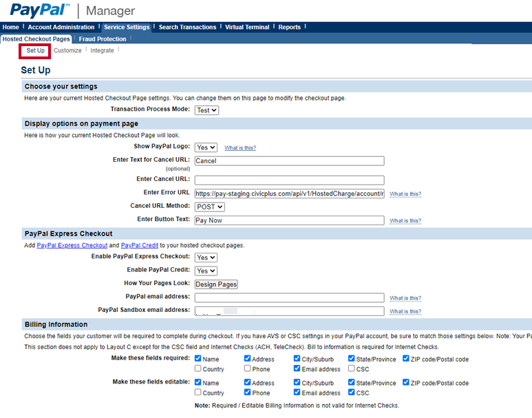Switch to Hosted Checkout Pages tab
The width and height of the screenshot is (532, 418).
tap(36, 39)
